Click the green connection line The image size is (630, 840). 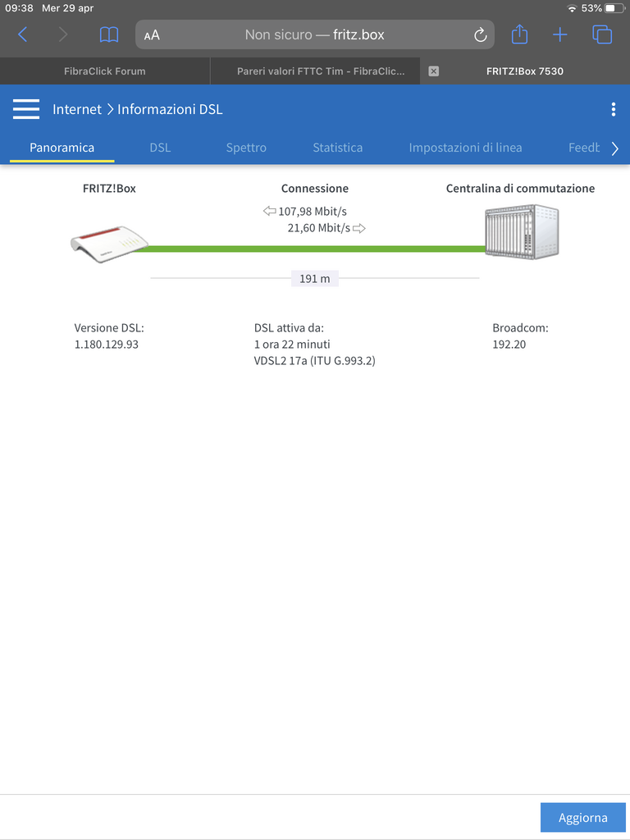pyautogui.click(x=309, y=249)
